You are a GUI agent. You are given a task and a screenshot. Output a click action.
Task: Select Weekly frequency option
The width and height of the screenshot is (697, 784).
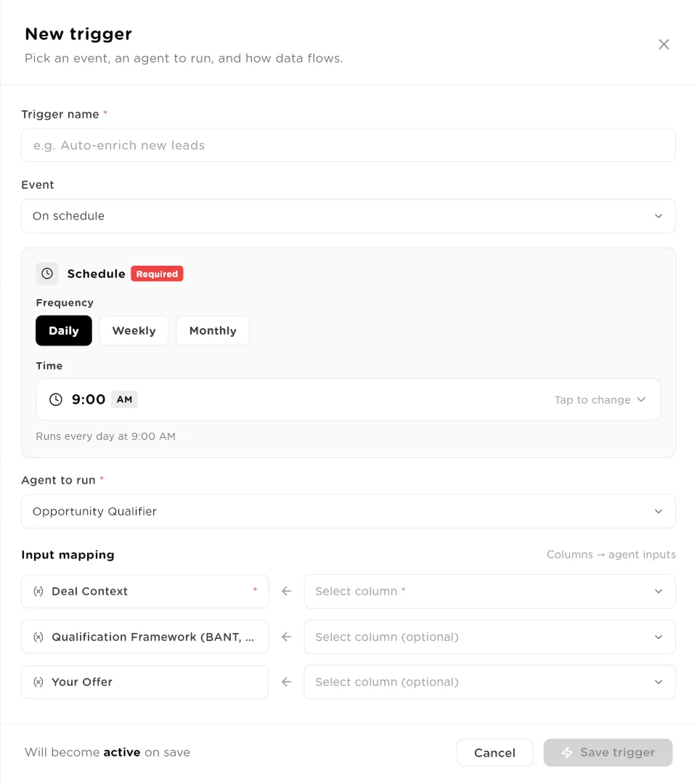(134, 330)
